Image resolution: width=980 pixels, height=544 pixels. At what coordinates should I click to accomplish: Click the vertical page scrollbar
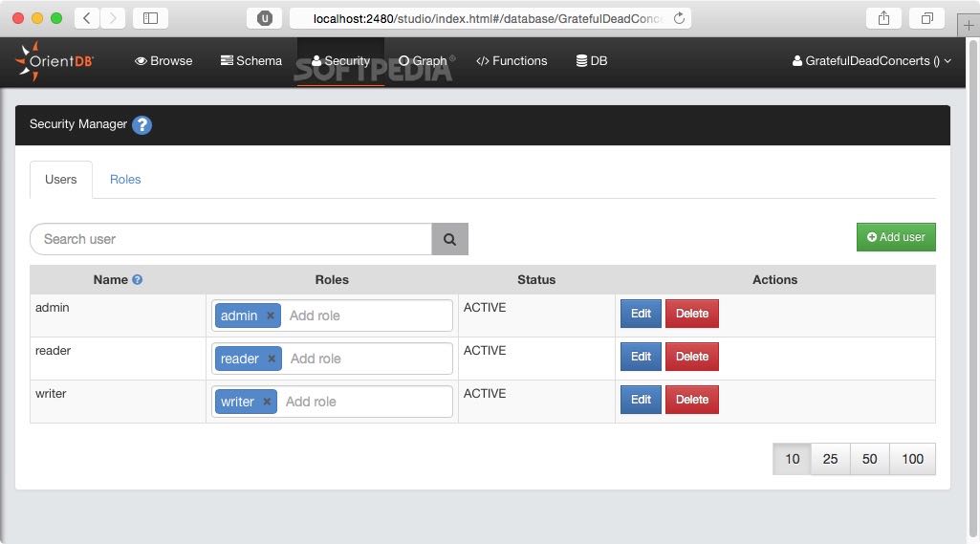click(x=972, y=288)
